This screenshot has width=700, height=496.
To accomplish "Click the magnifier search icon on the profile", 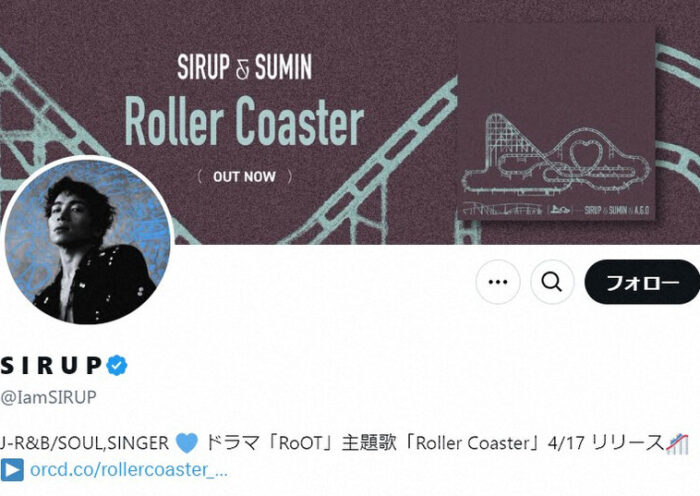I will [552, 282].
